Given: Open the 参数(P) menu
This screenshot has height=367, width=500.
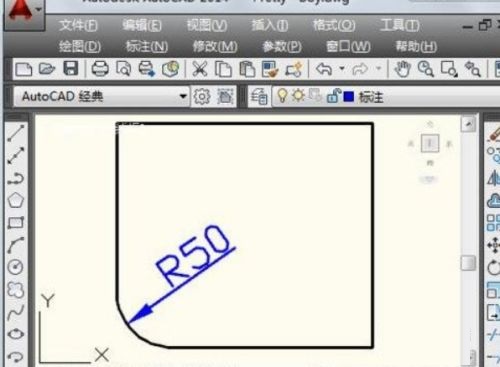Looking at the screenshot, I should click(x=282, y=46).
